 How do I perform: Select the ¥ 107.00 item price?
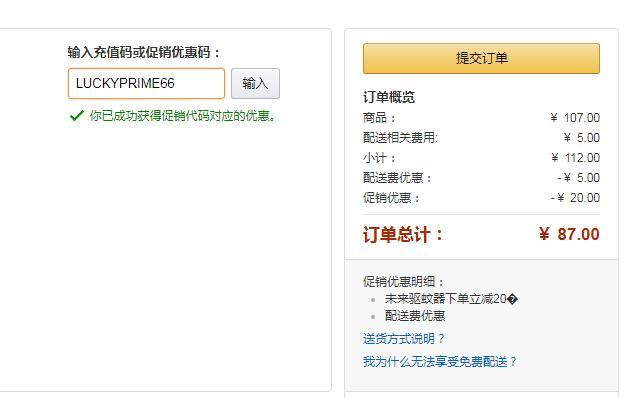575,118
